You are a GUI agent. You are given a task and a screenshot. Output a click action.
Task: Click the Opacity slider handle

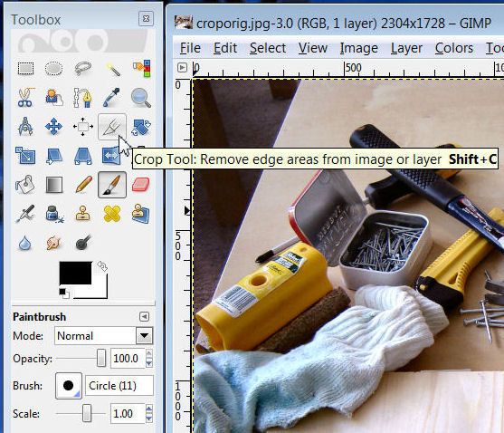101,358
